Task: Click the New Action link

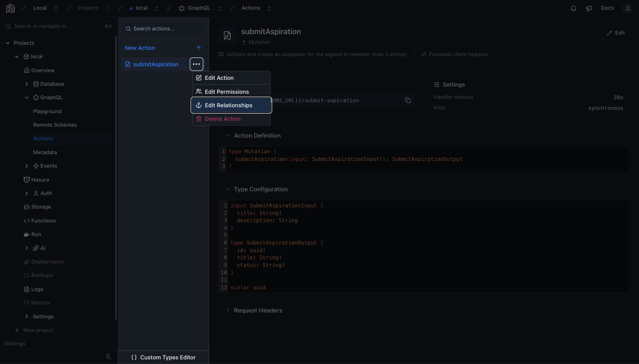Action: tap(140, 48)
